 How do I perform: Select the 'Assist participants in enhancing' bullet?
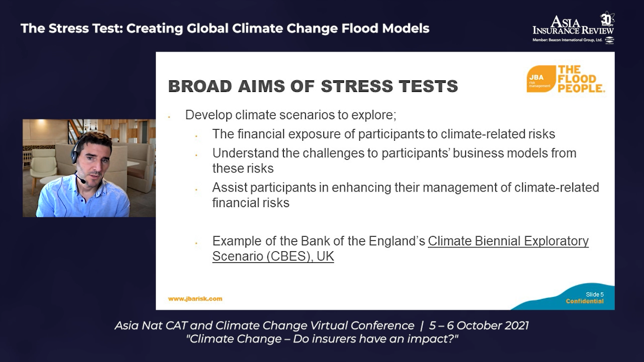click(406, 195)
